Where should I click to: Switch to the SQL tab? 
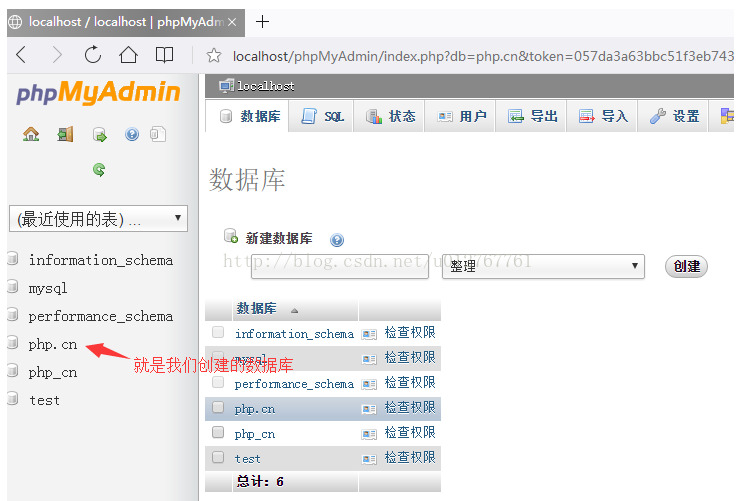pyautogui.click(x=323, y=117)
